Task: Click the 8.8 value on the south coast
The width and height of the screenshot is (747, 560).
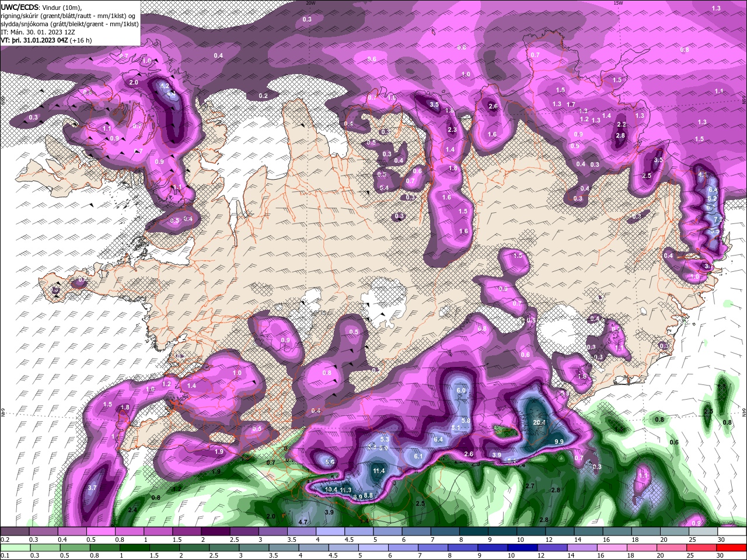Action: [x=368, y=496]
